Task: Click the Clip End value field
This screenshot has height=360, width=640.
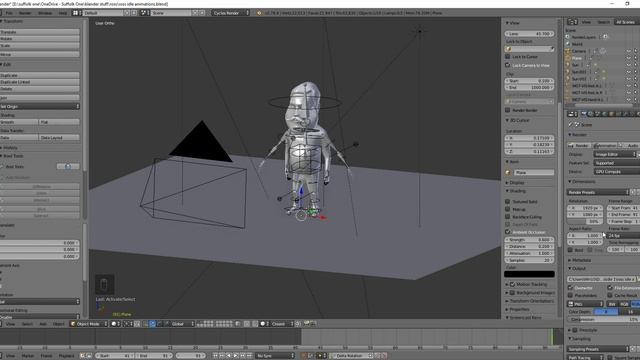Action: [529, 88]
